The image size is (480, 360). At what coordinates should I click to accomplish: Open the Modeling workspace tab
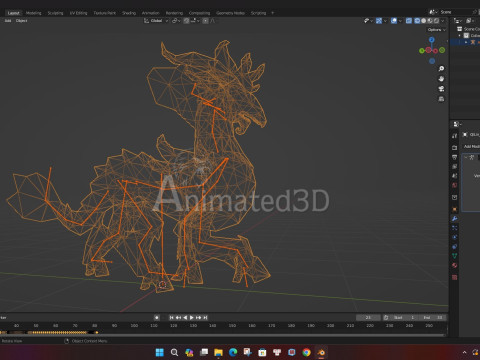tap(33, 13)
